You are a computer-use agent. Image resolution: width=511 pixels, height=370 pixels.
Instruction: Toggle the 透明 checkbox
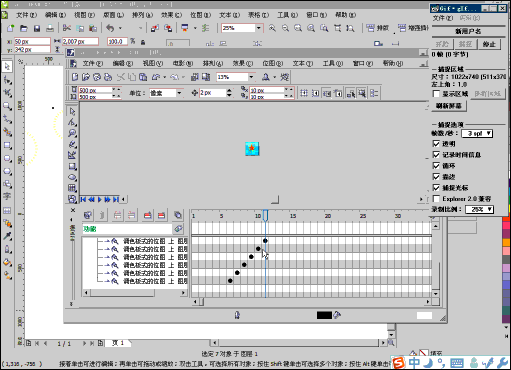coord(436,144)
